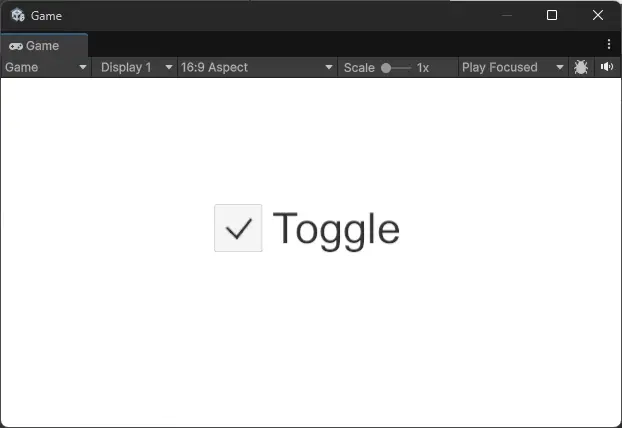Expand the Display 1 dropdown
The width and height of the screenshot is (622, 428).
[x=135, y=67]
